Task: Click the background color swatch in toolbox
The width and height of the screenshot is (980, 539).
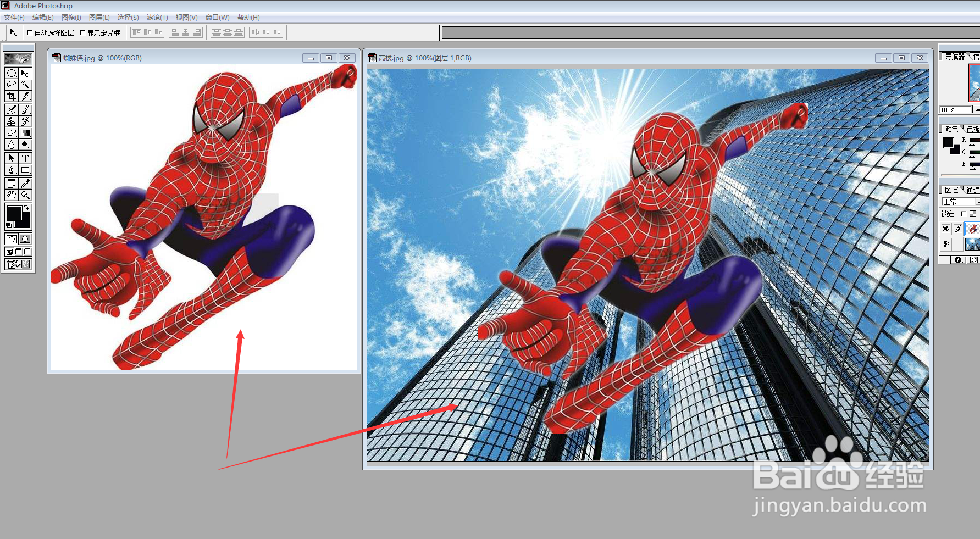Action: pos(25,223)
